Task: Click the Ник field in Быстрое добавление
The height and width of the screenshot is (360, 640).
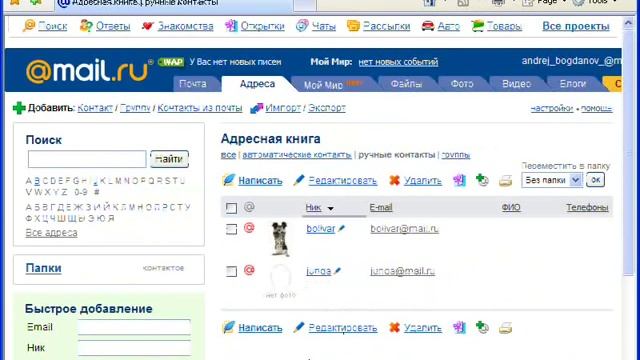Action: (x=134, y=348)
